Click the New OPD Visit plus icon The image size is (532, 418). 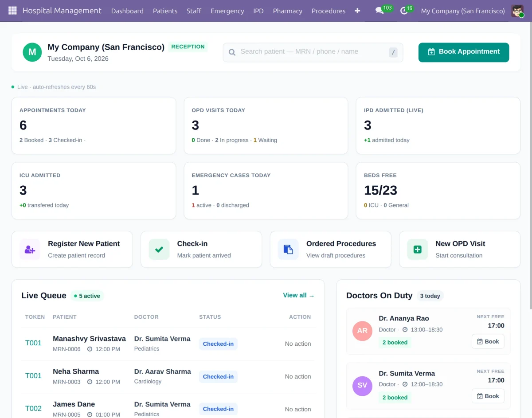[418, 249]
